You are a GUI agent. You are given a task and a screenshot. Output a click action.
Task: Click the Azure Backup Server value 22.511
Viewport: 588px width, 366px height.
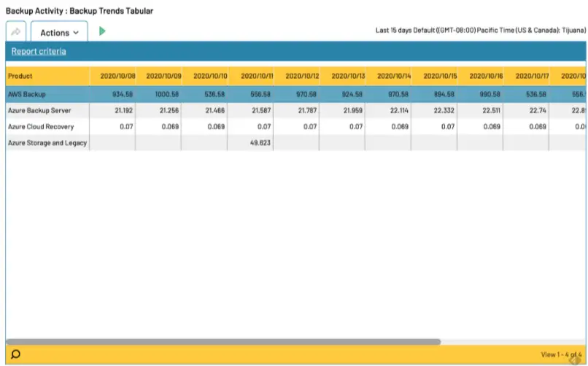point(491,111)
